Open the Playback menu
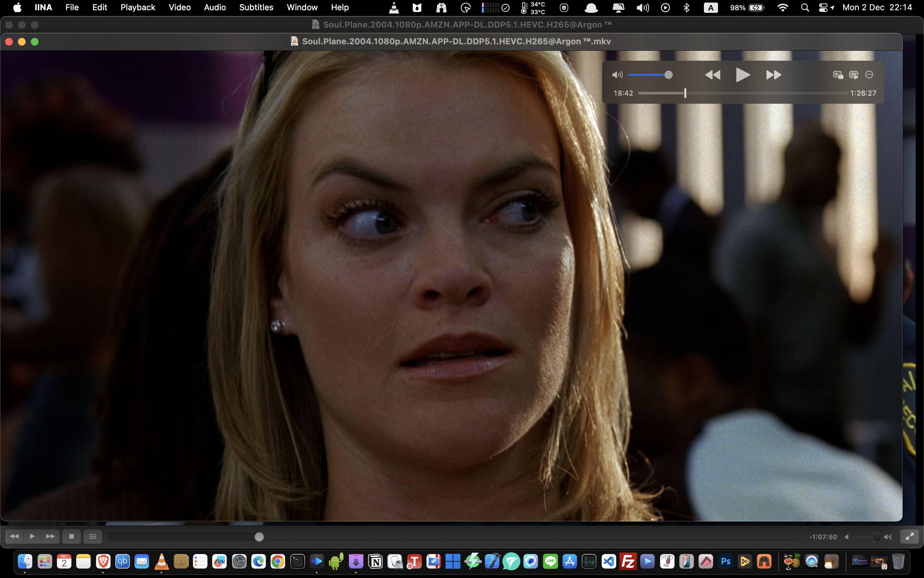 [x=138, y=7]
